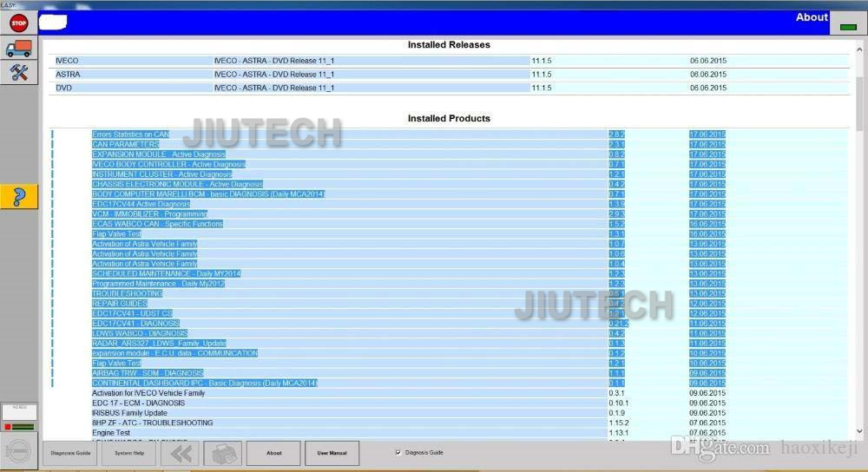This screenshot has height=472, width=868.
Task: Select '8HP ZF - ATC - TROUBLESHOOTING' row
Action: tap(449, 423)
